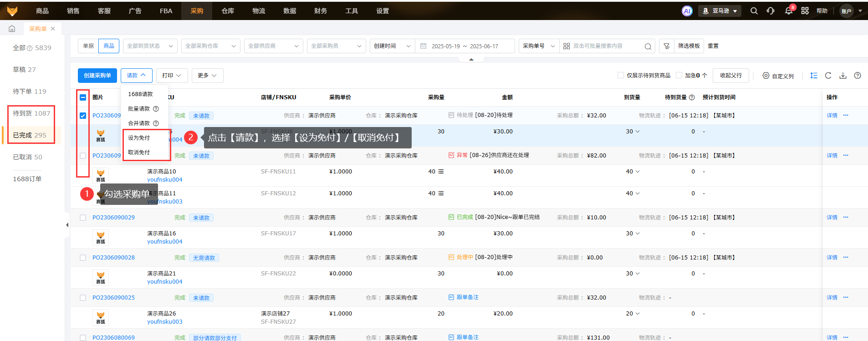Screen dimensions: 868x341
Task: Go to home tab icon
Action: [x=12, y=29]
